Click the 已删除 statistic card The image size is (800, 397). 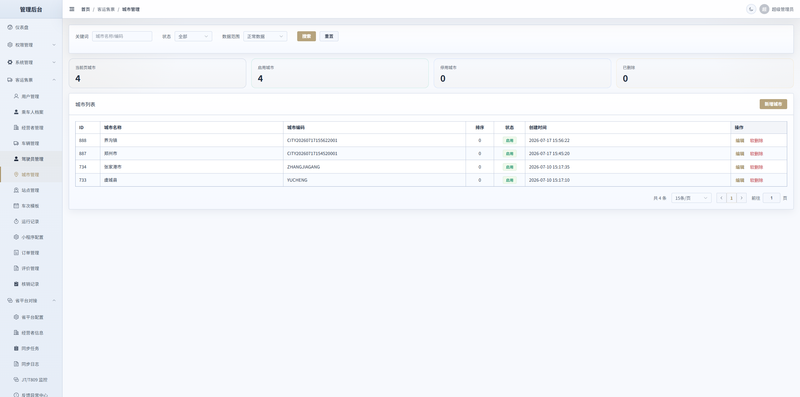coord(705,73)
